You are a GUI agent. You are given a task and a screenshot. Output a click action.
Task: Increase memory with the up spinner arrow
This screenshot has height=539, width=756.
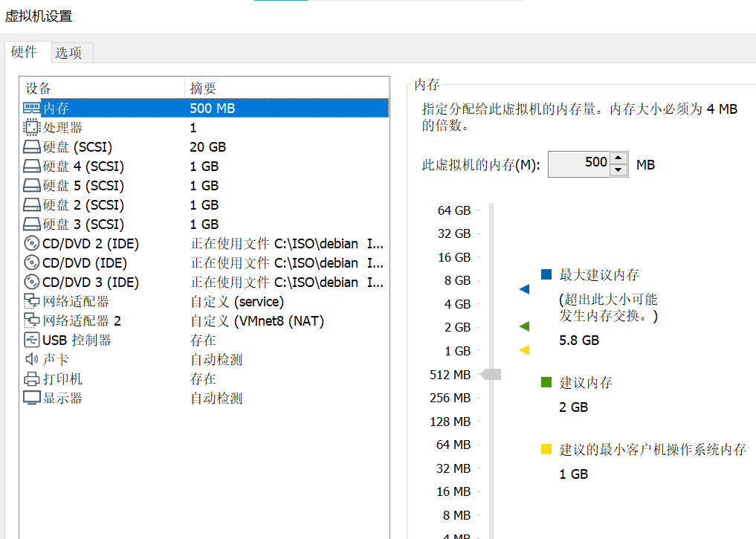pyautogui.click(x=618, y=158)
